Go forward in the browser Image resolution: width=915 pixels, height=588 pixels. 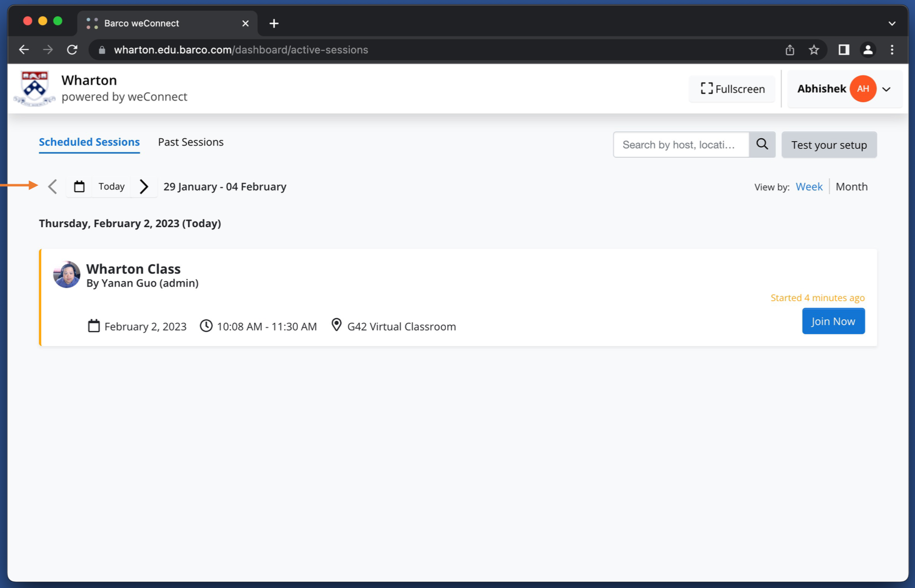tap(48, 50)
